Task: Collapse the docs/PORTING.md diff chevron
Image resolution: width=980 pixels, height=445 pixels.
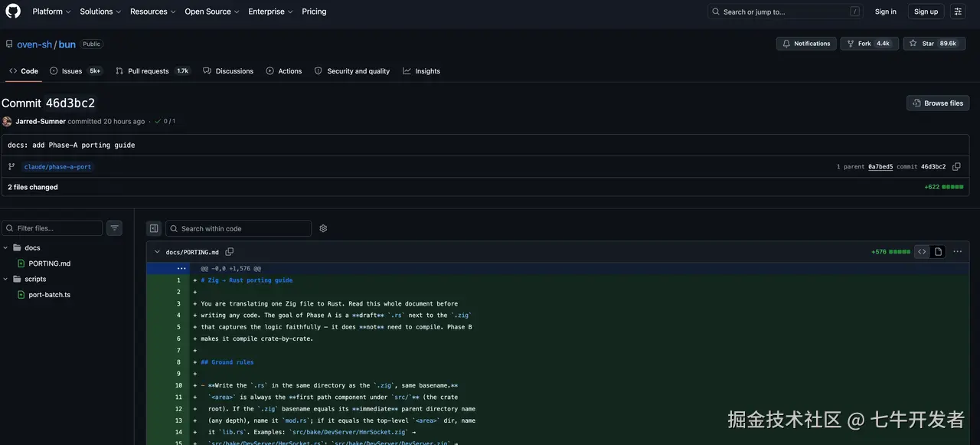Action: tap(157, 252)
